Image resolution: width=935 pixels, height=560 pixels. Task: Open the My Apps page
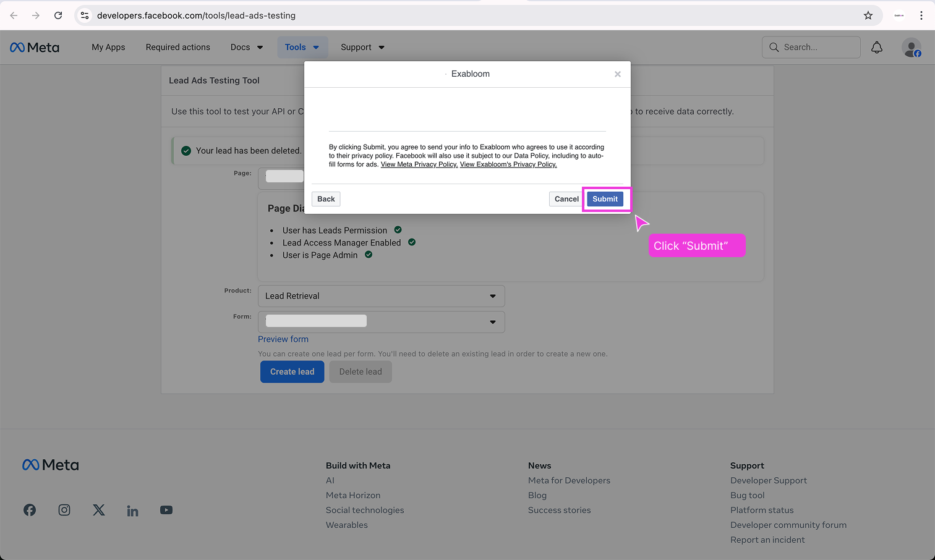[108, 47]
